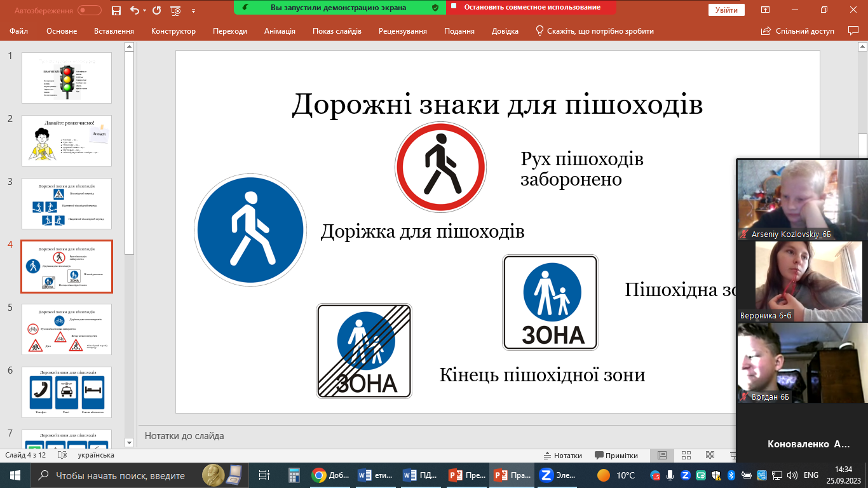Select slide 6 thumbnail with telephone and taxi signs
This screenshot has width=868, height=488.
(x=67, y=392)
